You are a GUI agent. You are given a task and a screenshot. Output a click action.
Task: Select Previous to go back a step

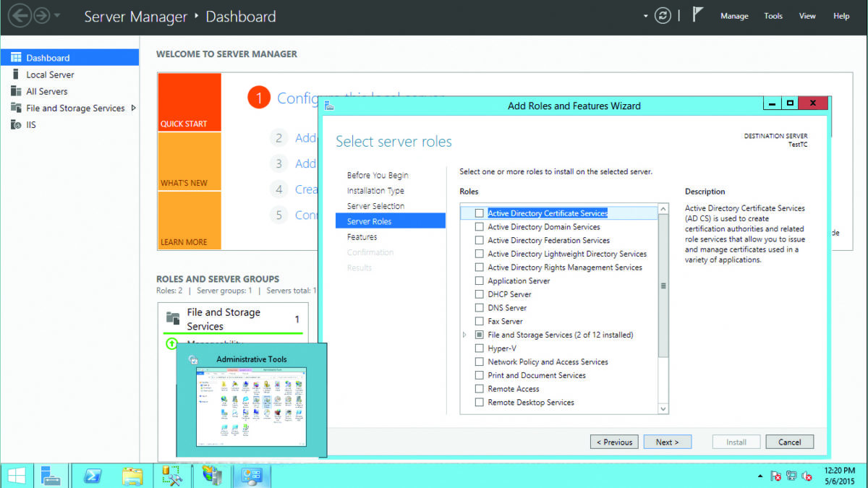[x=614, y=442]
